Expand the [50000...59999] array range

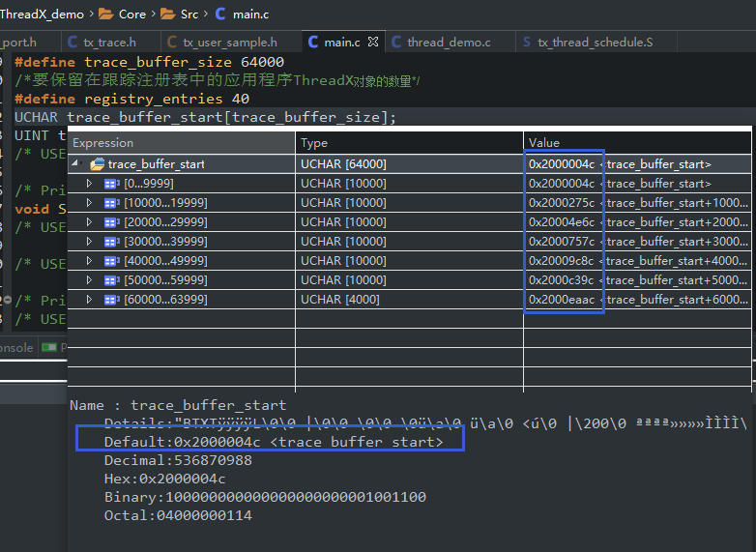point(89,279)
